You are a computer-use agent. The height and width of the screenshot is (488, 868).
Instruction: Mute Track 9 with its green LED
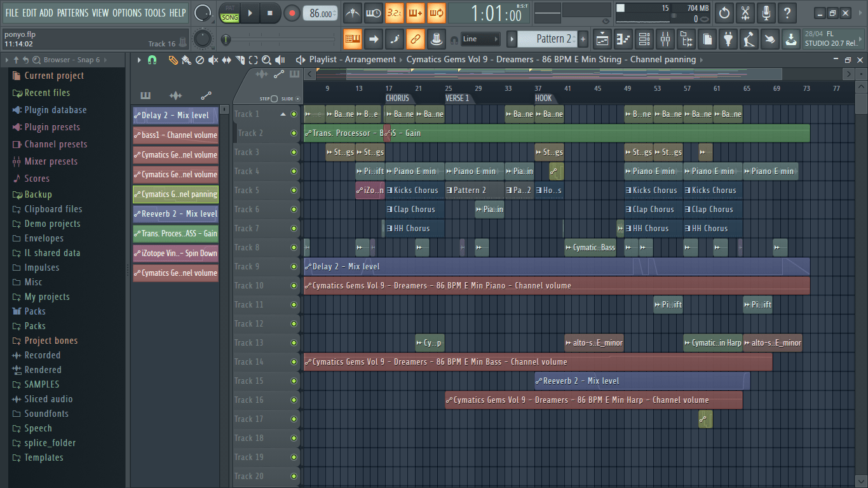point(294,267)
